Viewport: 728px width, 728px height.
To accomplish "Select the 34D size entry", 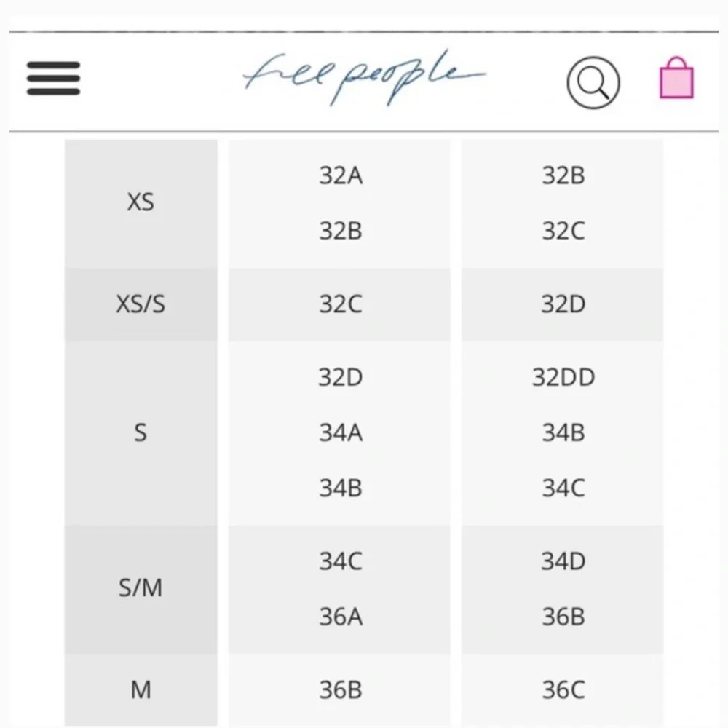I will coord(563,561).
